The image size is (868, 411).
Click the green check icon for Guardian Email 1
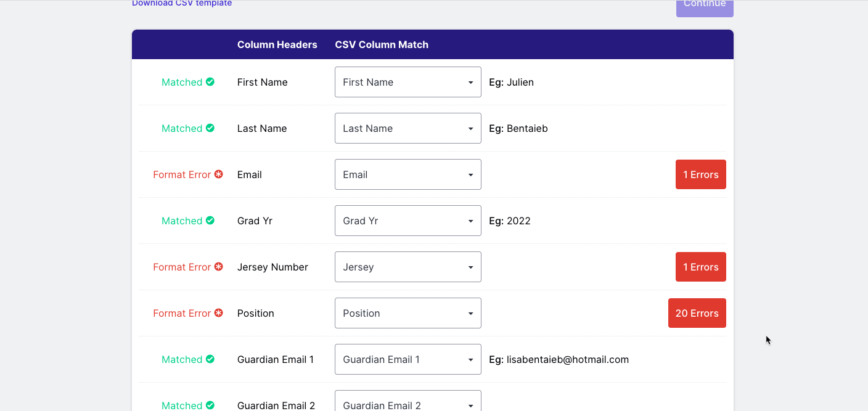click(x=210, y=359)
